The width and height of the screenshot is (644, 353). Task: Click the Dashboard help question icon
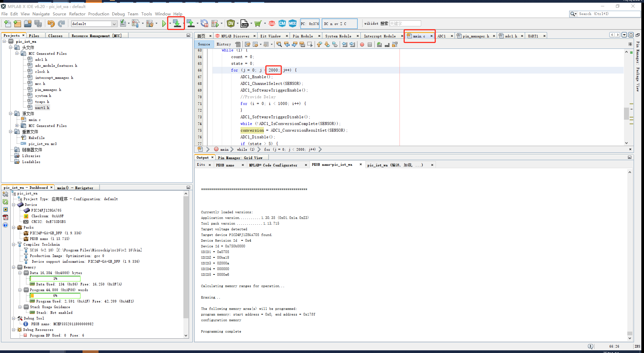click(x=5, y=225)
